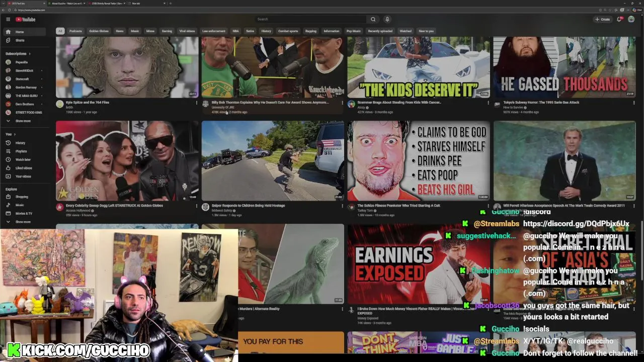Open Watch later in the sidebar

pyautogui.click(x=25, y=159)
